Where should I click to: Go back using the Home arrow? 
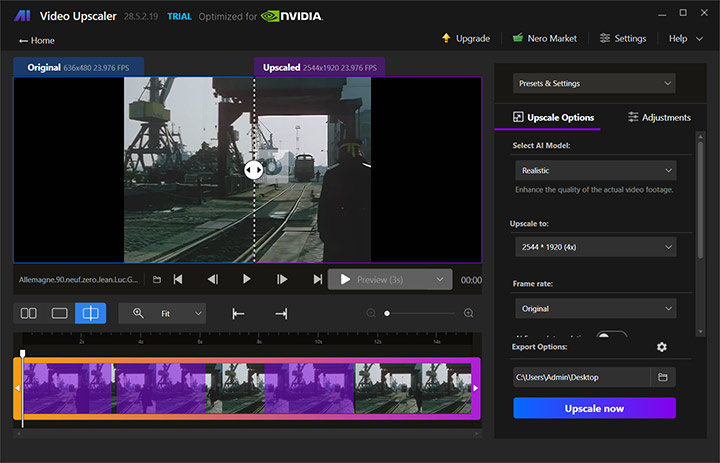[36, 41]
